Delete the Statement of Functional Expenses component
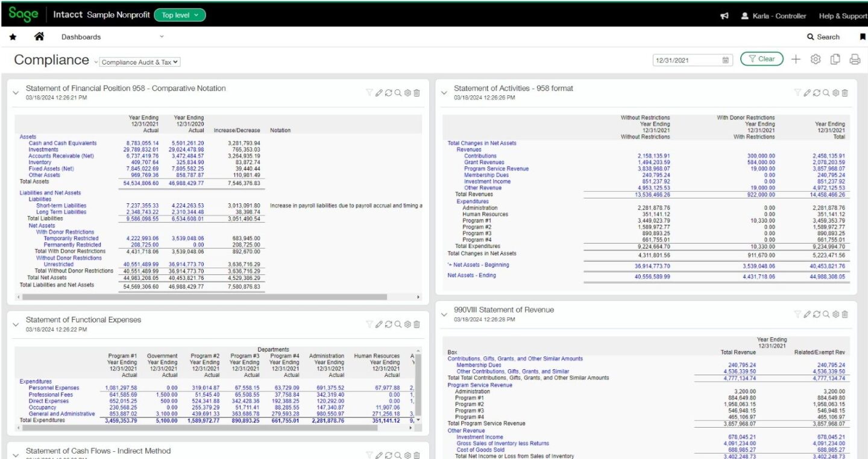The image size is (868, 459). point(415,324)
